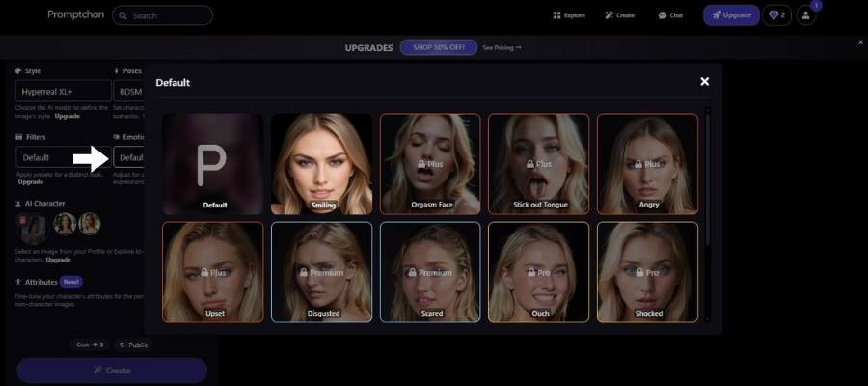Choose the Smiling emotion card

[321, 164]
